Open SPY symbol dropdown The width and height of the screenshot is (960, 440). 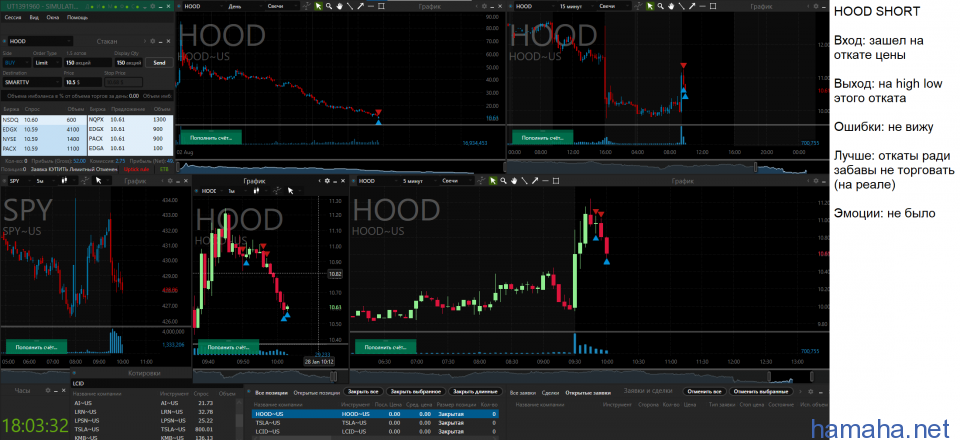[21, 181]
